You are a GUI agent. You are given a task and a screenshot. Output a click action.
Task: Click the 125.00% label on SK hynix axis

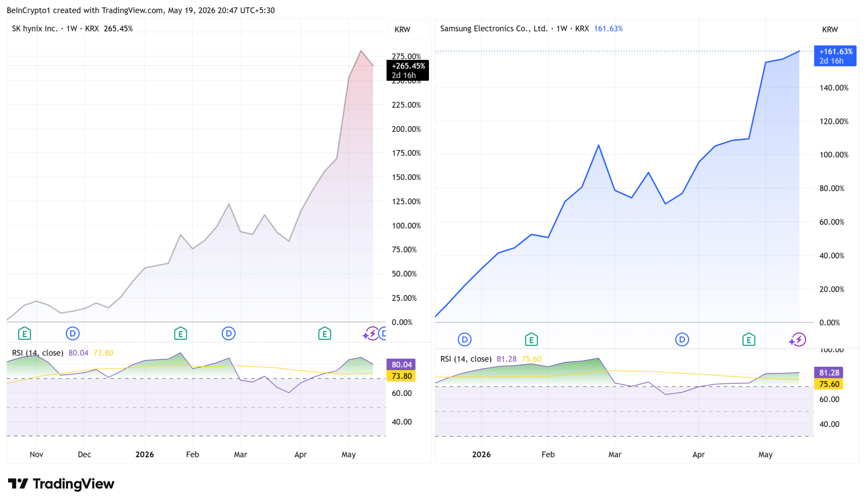pyautogui.click(x=406, y=201)
